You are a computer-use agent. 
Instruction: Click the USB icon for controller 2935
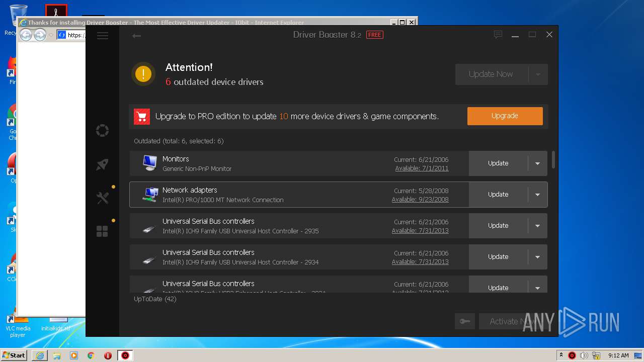point(148,229)
